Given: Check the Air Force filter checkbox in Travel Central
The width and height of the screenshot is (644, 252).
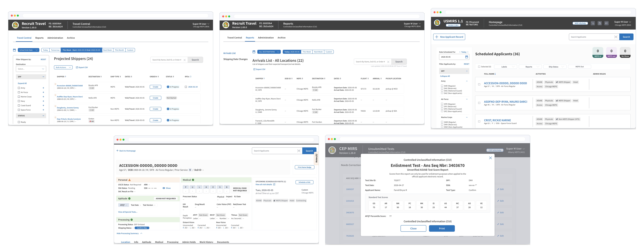Looking at the screenshot, I should pos(19,92).
